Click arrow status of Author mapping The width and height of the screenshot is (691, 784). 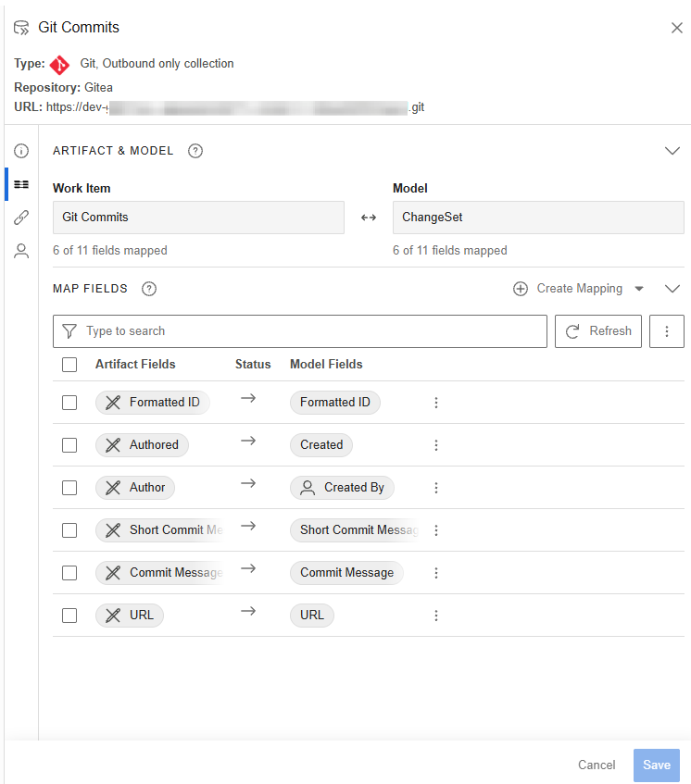pyautogui.click(x=248, y=483)
